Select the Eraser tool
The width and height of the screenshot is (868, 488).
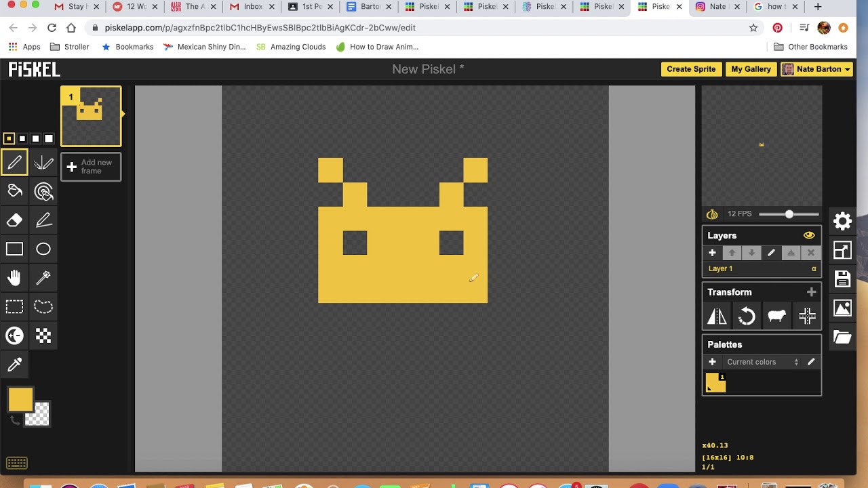(14, 220)
